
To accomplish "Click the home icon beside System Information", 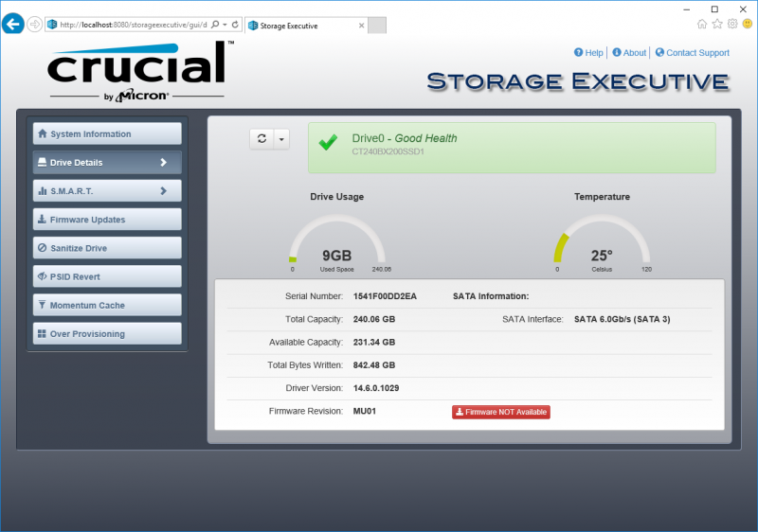I will tap(43, 133).
